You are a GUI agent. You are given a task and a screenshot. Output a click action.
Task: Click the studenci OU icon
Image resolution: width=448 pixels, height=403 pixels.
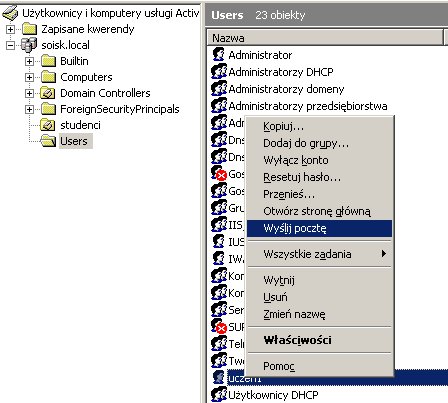pyautogui.click(x=48, y=125)
